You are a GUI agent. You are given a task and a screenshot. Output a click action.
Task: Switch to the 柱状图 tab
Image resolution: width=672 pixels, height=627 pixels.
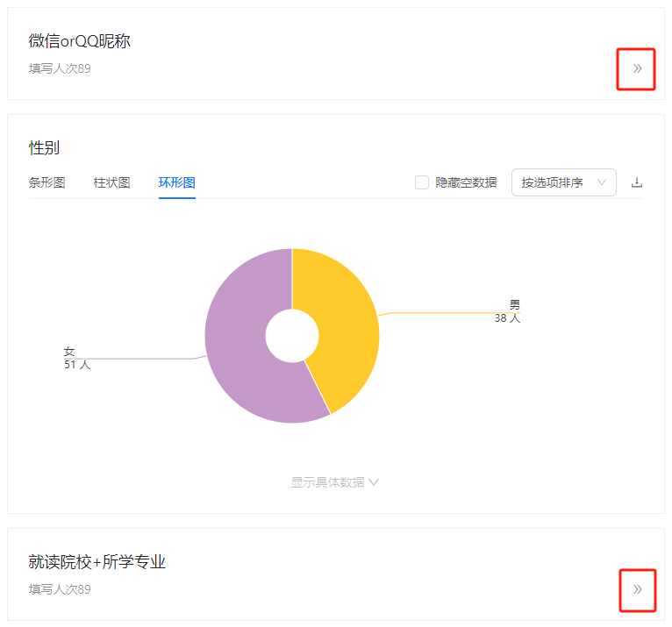[112, 182]
